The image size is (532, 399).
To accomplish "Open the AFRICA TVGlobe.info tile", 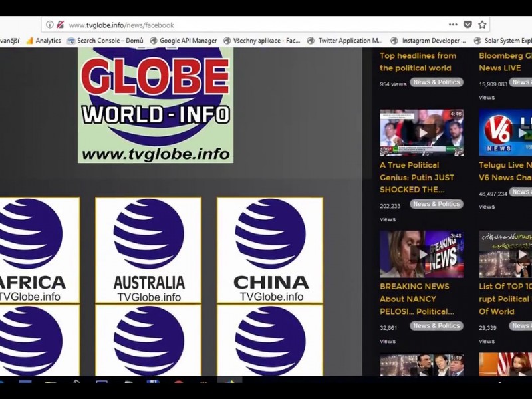I will [x=40, y=250].
